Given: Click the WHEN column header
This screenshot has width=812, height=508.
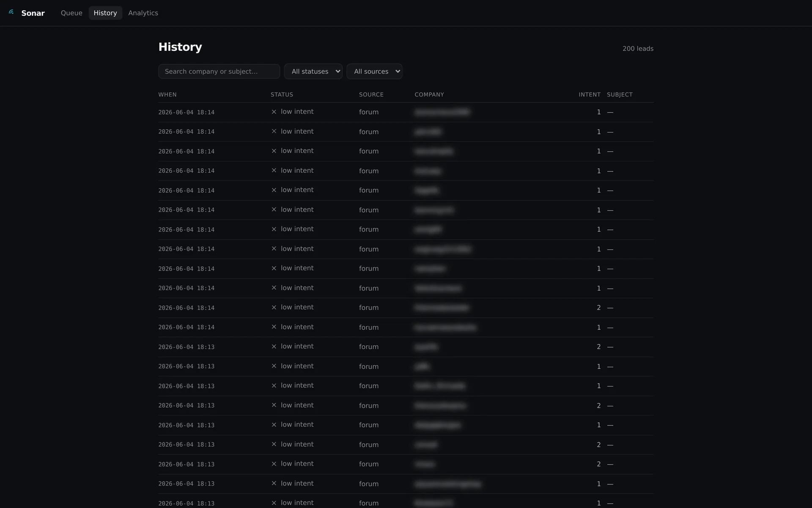Looking at the screenshot, I should click(167, 94).
